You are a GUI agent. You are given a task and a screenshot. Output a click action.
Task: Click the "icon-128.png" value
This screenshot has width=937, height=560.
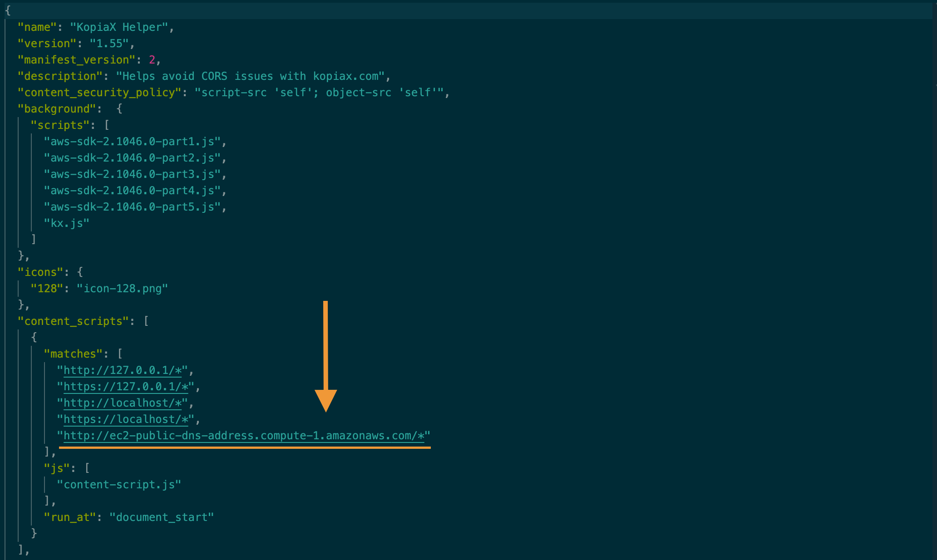click(122, 289)
